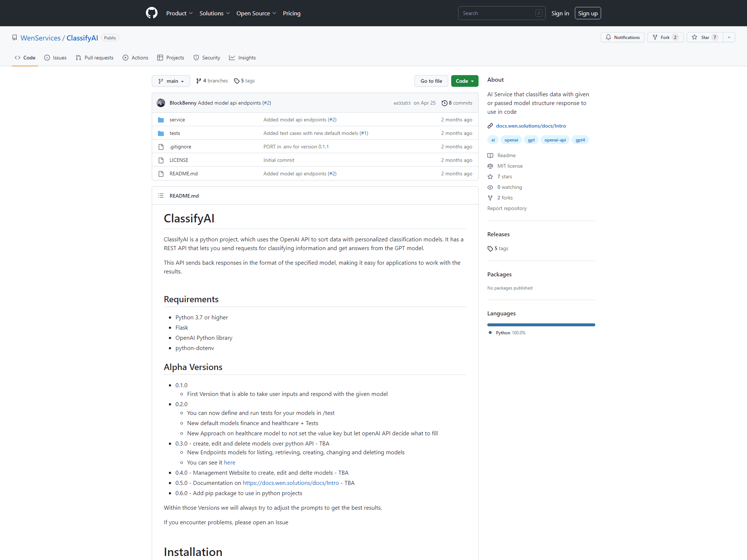Switch to the Actions tab
The width and height of the screenshot is (747, 560).
135,58
